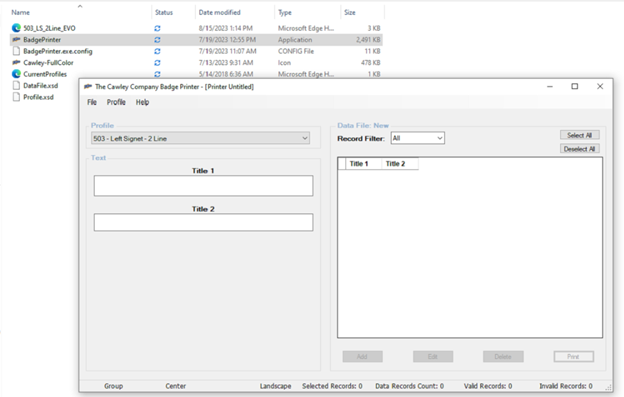Viewport: 624px width, 397px height.
Task: Click the 8/15/2023 1:14 PM date cell
Action: (226, 28)
